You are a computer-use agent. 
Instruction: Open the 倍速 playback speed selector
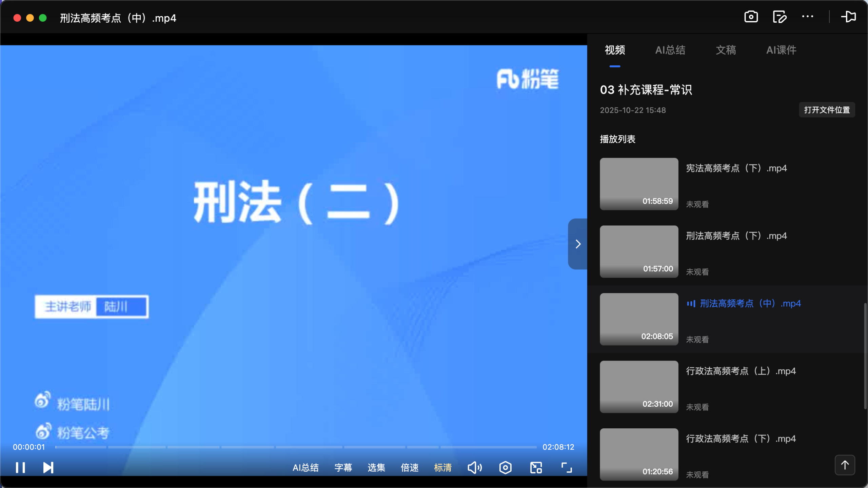409,467
